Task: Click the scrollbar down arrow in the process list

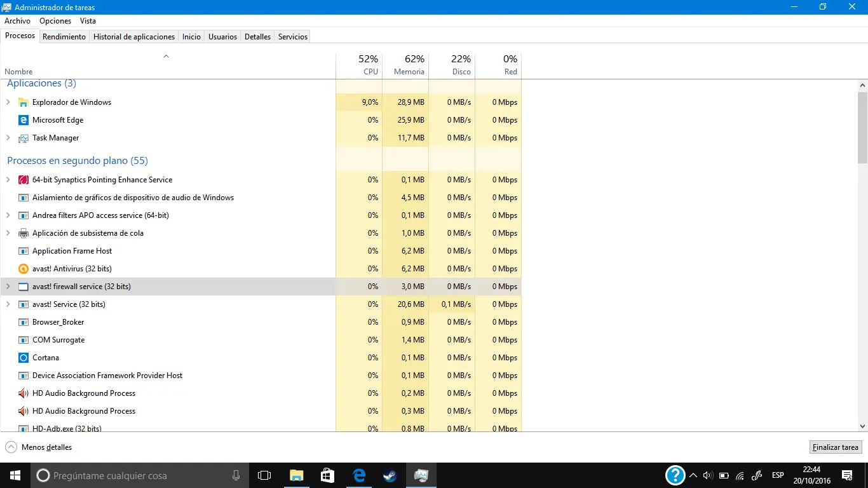Action: pos(862,426)
